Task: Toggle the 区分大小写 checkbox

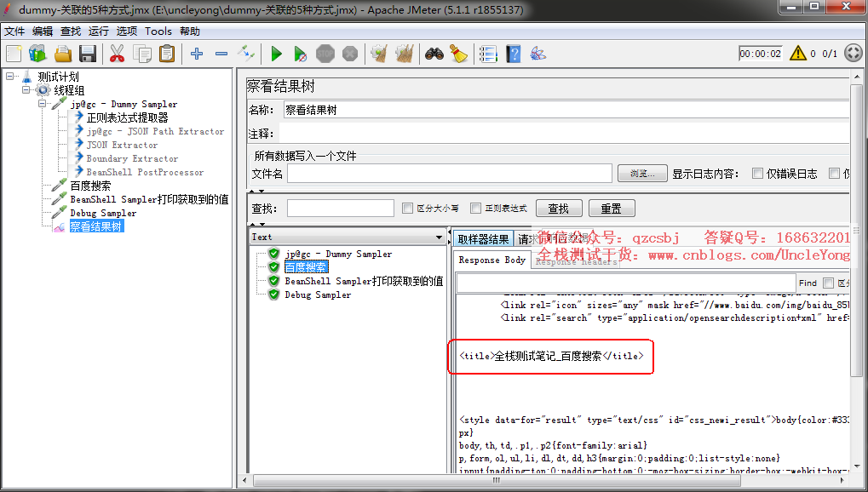Action: click(x=408, y=208)
